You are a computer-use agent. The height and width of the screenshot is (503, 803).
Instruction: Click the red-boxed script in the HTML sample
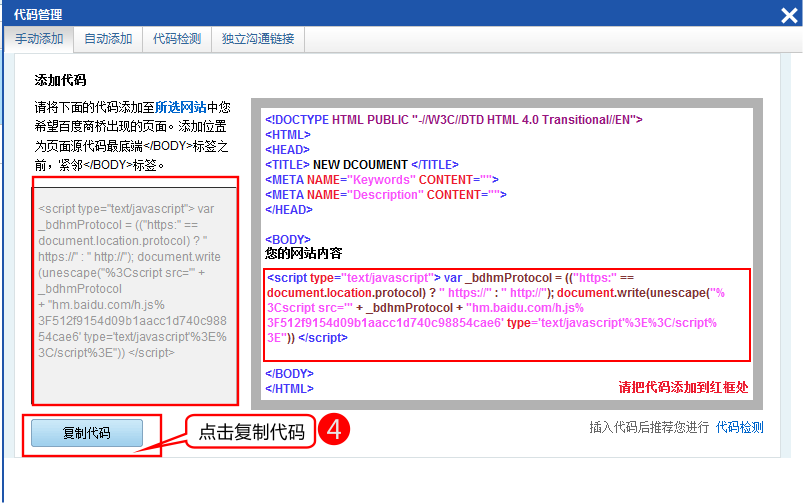click(x=507, y=314)
